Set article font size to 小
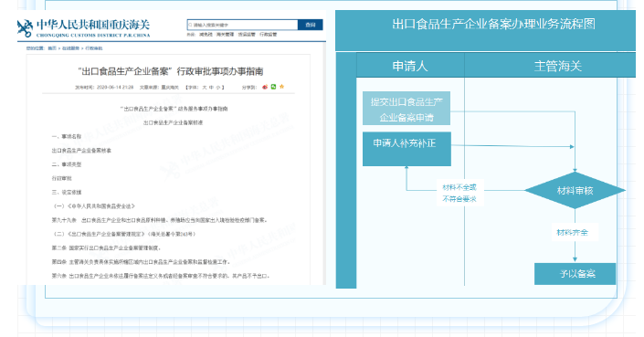The height and width of the screenshot is (337, 644). (x=218, y=88)
